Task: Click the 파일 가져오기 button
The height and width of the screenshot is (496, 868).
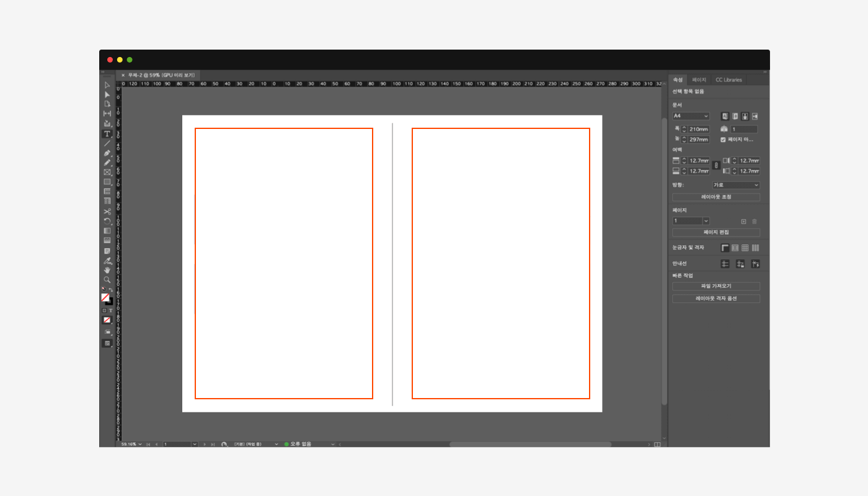Action: pyautogui.click(x=716, y=286)
